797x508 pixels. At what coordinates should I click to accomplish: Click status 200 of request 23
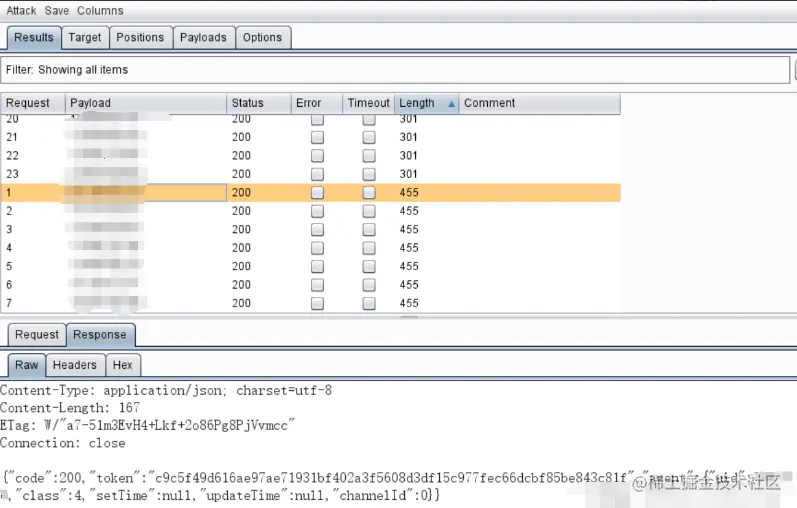[241, 174]
